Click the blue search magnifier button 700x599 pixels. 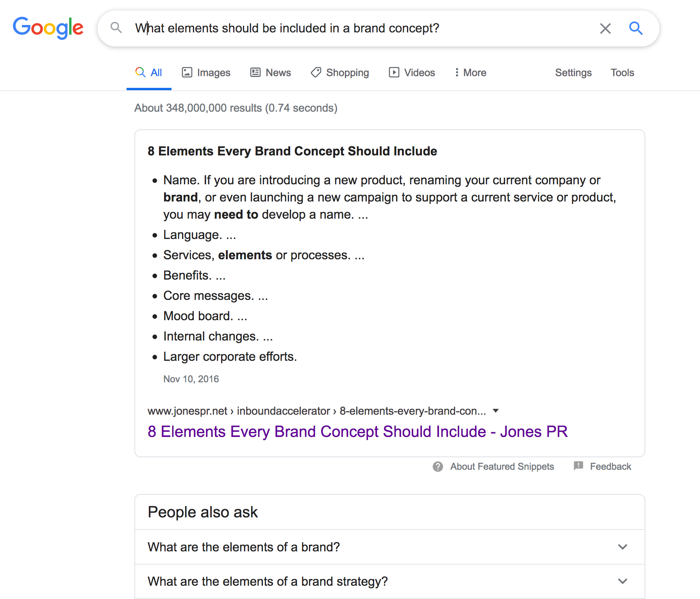(x=636, y=28)
